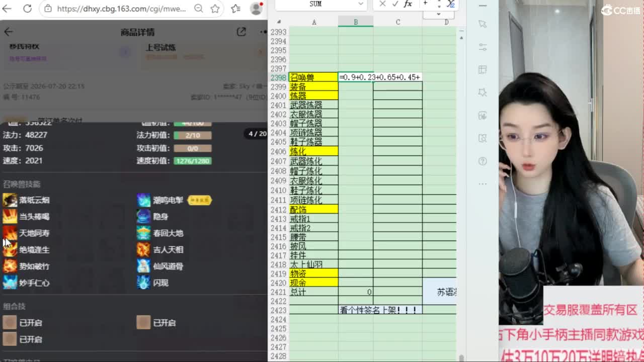Open the fx insert function button
Image resolution: width=644 pixels, height=362 pixels.
tap(408, 4)
